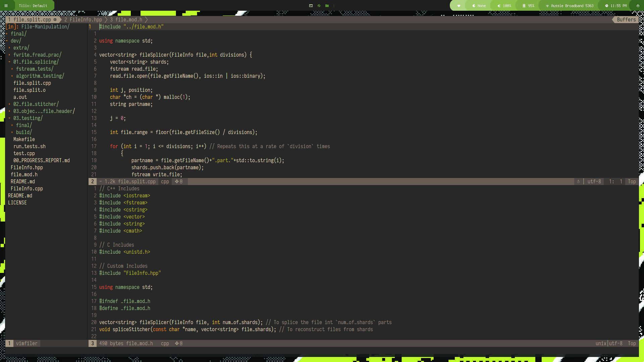The height and width of the screenshot is (362, 644).
Task: Open test.cpp in file tree
Action: point(24,154)
